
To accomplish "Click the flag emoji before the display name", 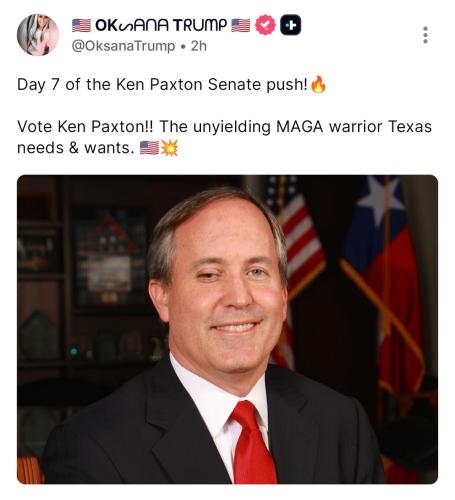I will pos(81,25).
